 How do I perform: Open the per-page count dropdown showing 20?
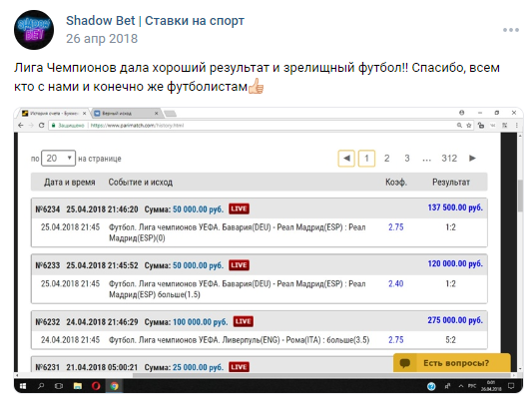tap(58, 159)
